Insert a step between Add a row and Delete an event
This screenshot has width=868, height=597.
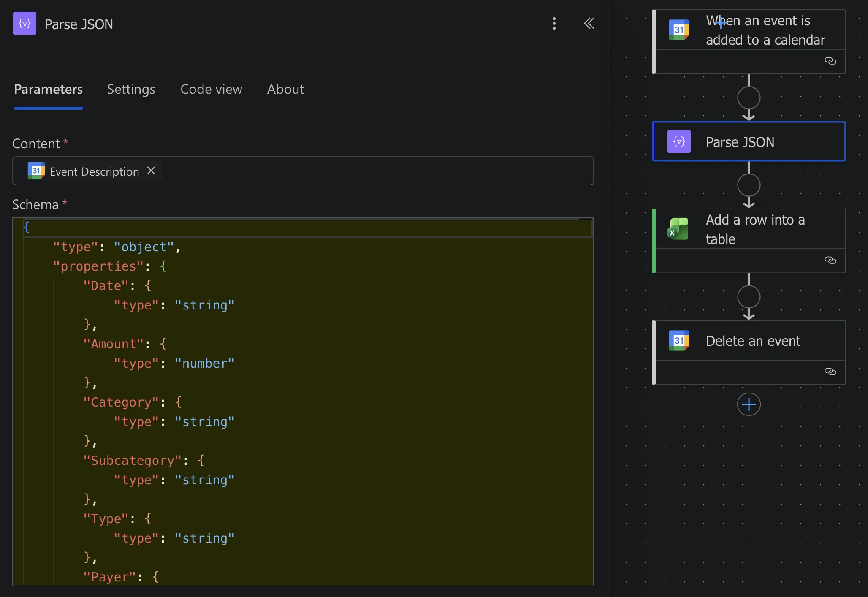coord(749,297)
